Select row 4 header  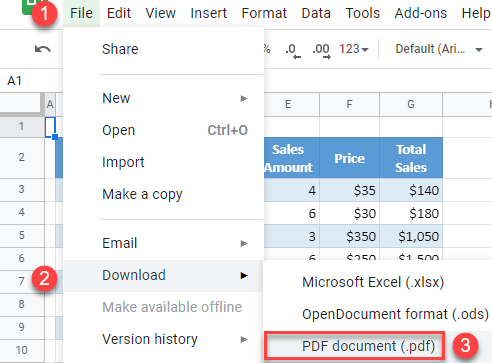coord(22,213)
